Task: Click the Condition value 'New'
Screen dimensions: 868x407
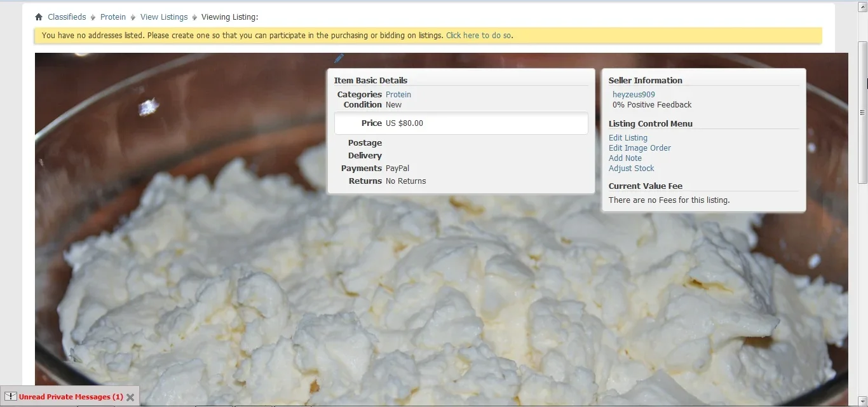Action: coord(394,105)
